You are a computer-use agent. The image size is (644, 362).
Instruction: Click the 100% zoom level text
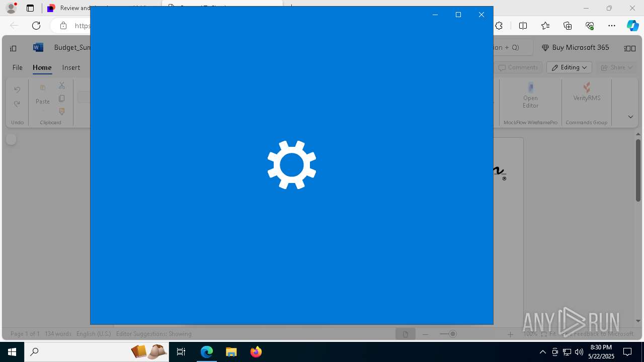coord(530,334)
